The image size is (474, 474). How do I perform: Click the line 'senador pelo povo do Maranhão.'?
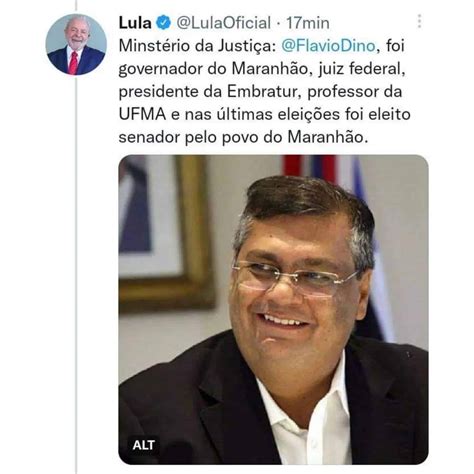click(x=243, y=137)
